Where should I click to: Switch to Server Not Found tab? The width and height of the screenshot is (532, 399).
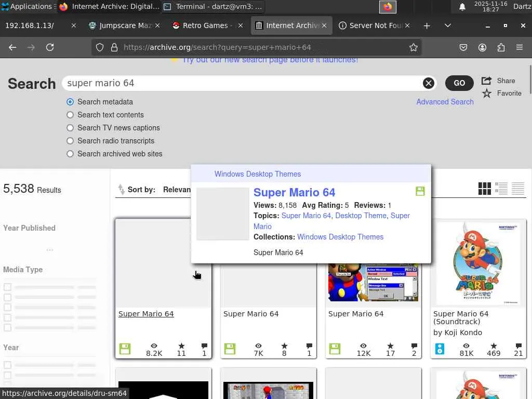pos(375,26)
